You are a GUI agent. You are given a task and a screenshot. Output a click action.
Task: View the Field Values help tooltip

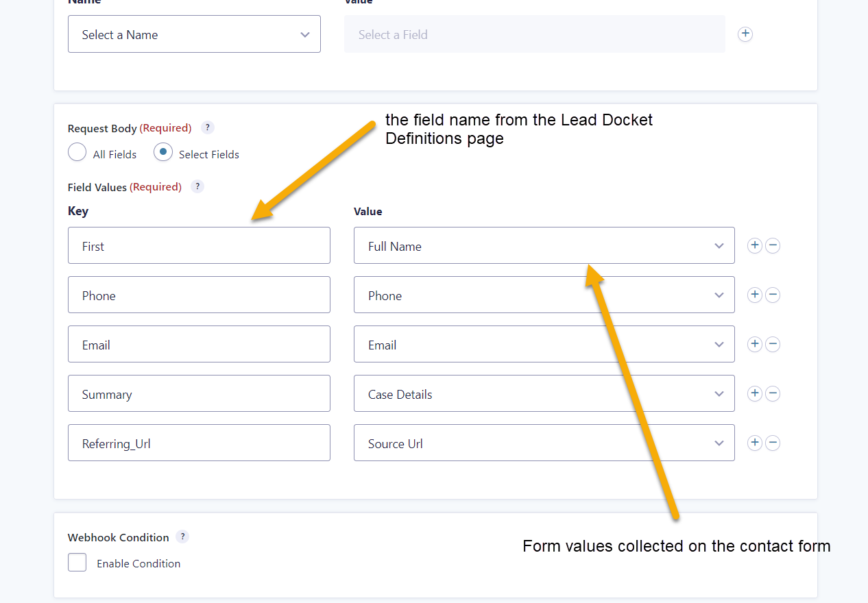(x=197, y=186)
